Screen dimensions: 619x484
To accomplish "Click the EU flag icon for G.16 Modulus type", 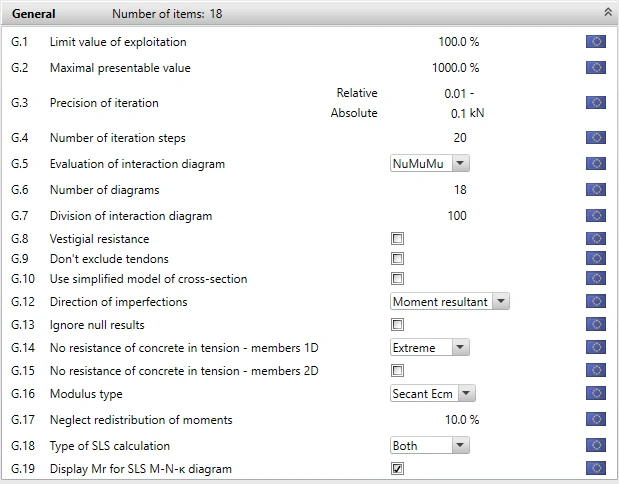I will (596, 393).
